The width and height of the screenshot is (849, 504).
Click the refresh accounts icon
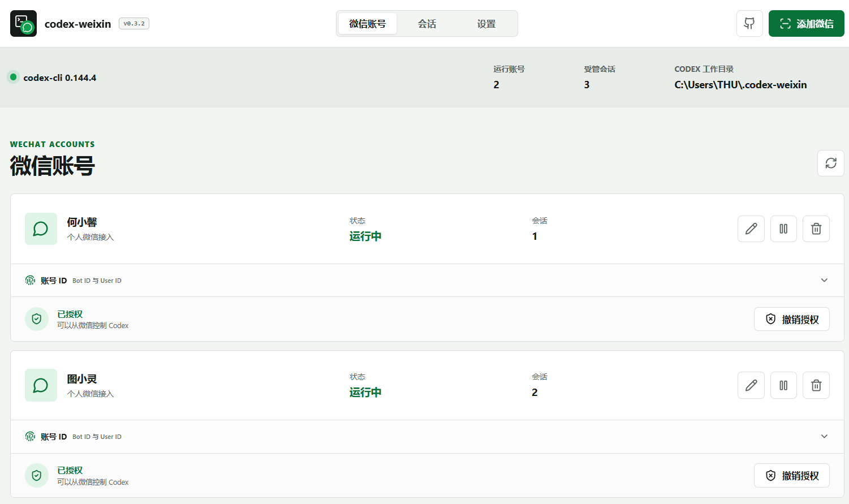click(831, 163)
